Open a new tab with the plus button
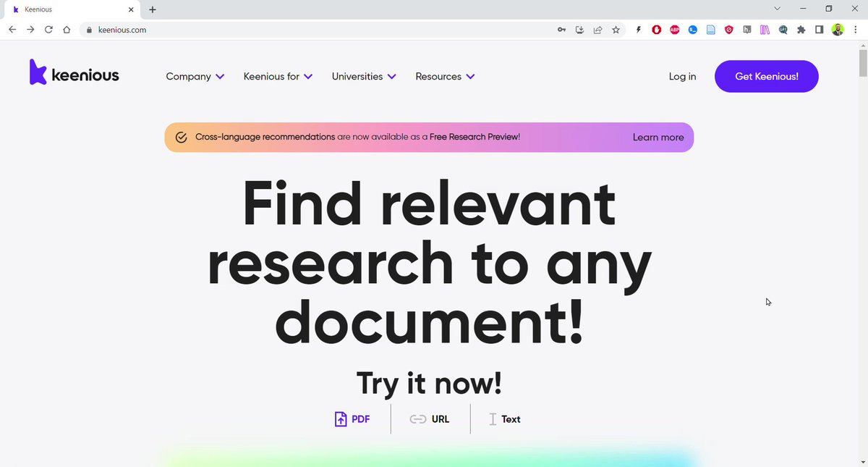This screenshot has height=467, width=868. click(153, 9)
